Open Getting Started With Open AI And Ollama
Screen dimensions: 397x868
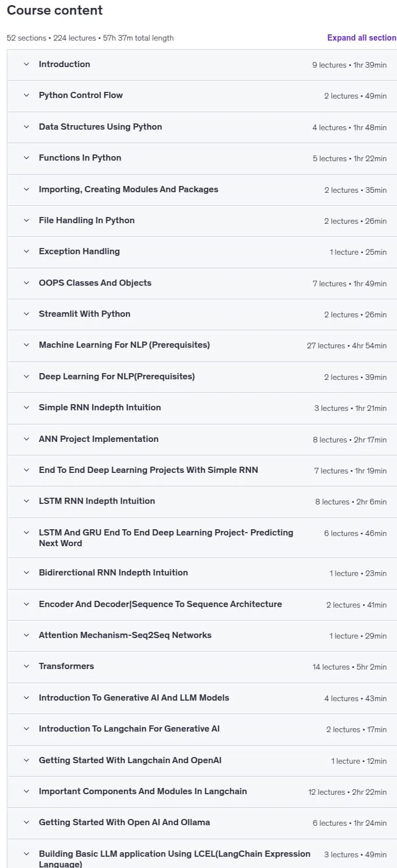click(x=124, y=822)
